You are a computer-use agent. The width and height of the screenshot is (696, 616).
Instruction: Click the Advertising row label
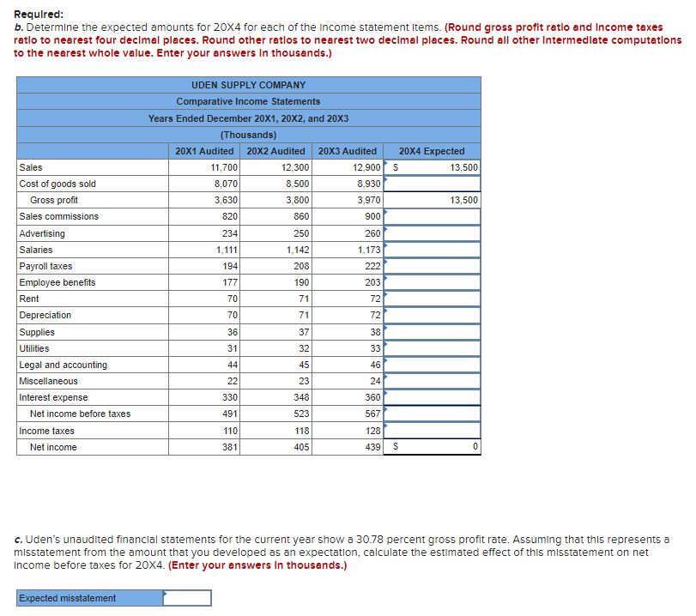[42, 233]
